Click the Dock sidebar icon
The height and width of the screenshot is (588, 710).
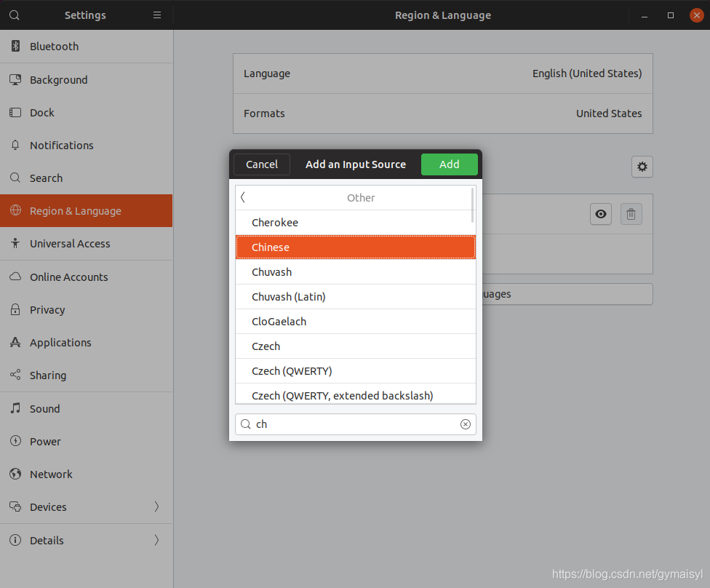coord(15,112)
